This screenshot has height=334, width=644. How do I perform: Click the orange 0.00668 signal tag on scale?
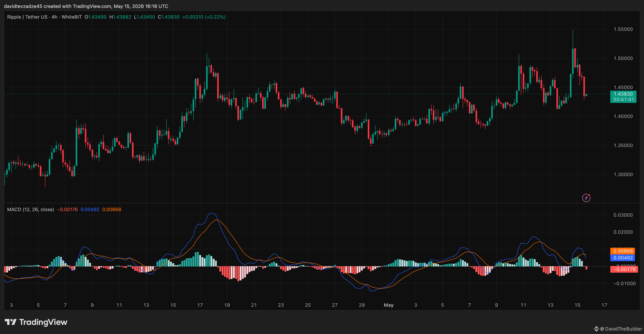(x=623, y=251)
